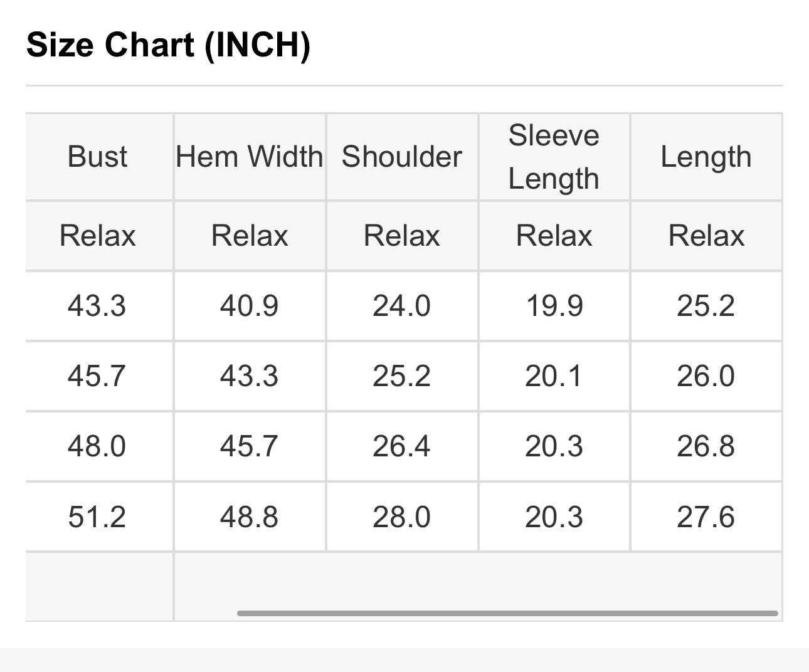Click the horizontal scrollbar under the table
Screen dimensions: 809x672
(x=507, y=613)
